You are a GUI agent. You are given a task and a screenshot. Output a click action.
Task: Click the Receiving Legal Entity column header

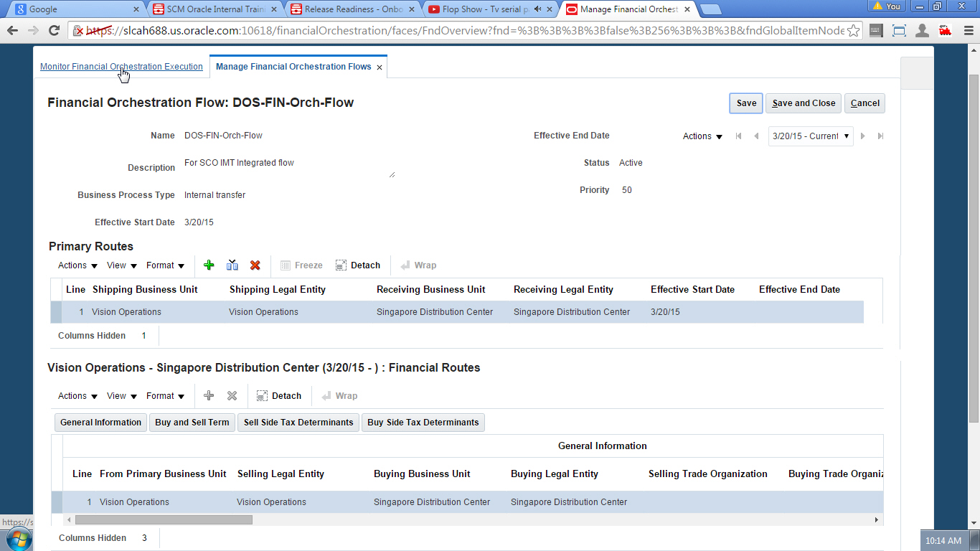tap(563, 290)
